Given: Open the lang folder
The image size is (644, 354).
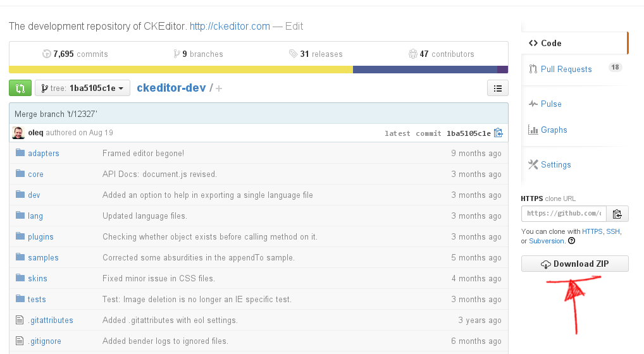Looking at the screenshot, I should pos(35,216).
